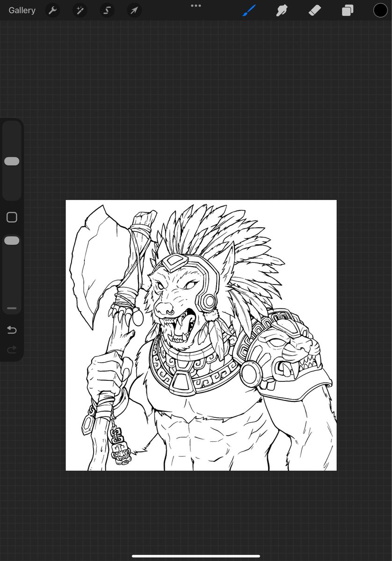Activate the Transform arrow tool
The image size is (392, 561).
pos(134,10)
